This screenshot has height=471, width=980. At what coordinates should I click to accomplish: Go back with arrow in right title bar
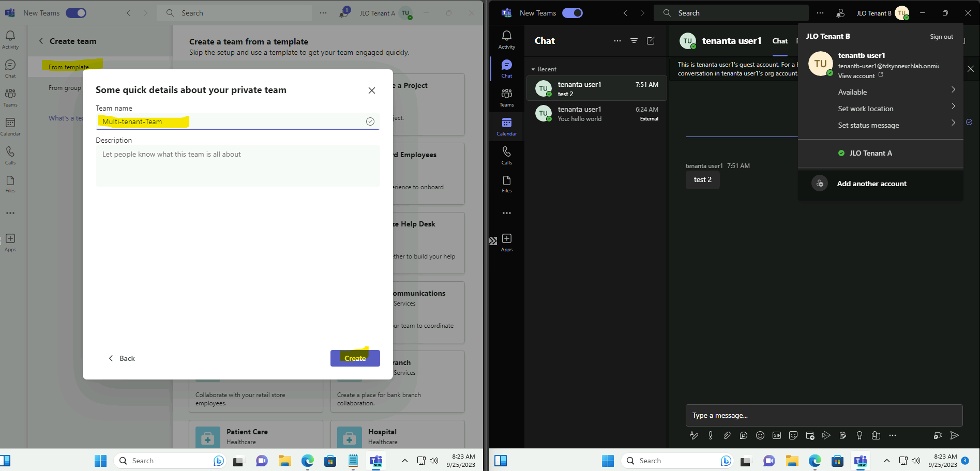pyautogui.click(x=625, y=13)
